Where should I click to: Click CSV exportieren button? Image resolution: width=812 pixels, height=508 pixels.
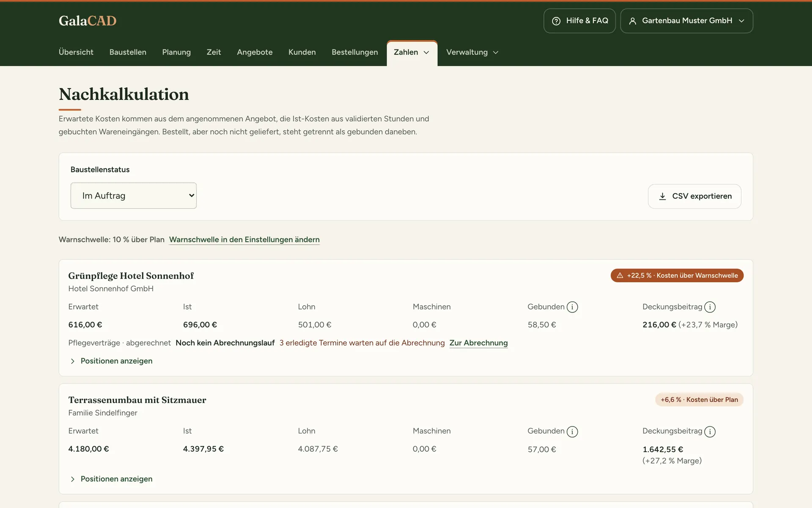click(x=694, y=196)
